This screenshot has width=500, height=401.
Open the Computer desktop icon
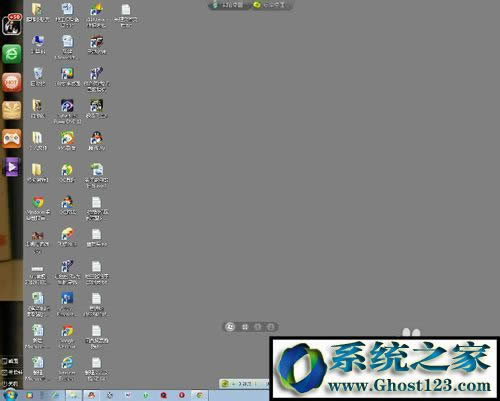(x=38, y=44)
